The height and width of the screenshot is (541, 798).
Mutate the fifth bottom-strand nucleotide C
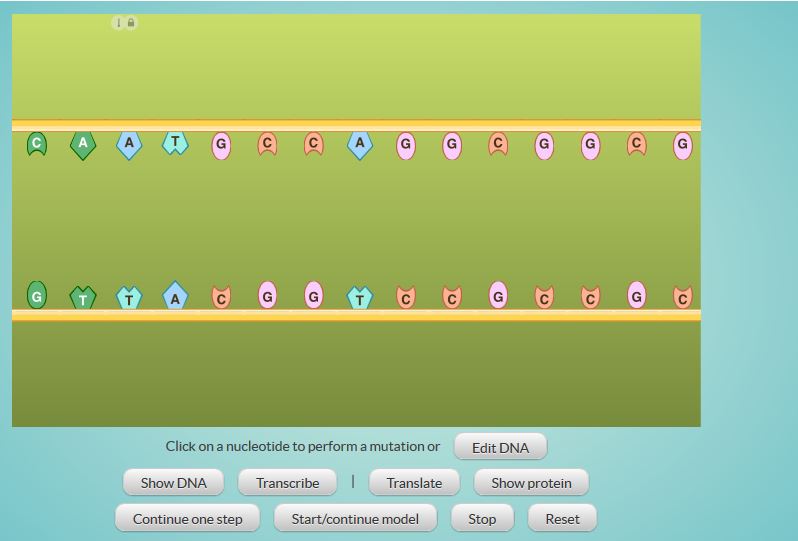point(221,298)
